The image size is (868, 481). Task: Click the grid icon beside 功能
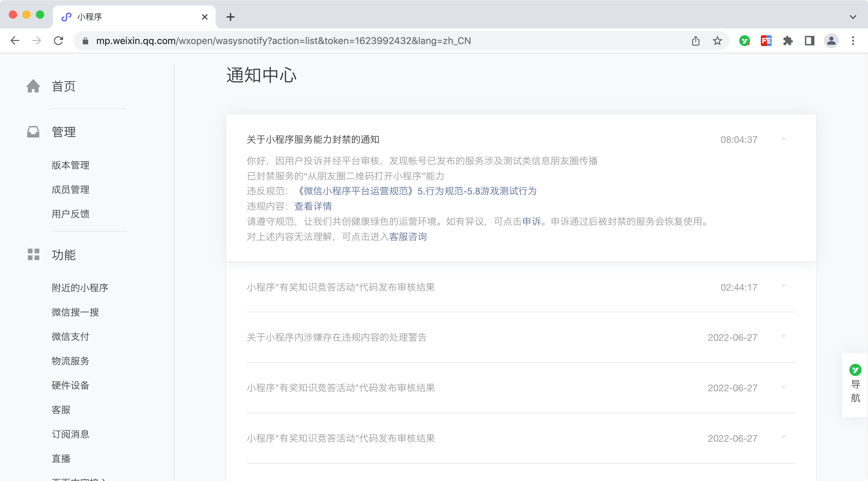tap(33, 254)
